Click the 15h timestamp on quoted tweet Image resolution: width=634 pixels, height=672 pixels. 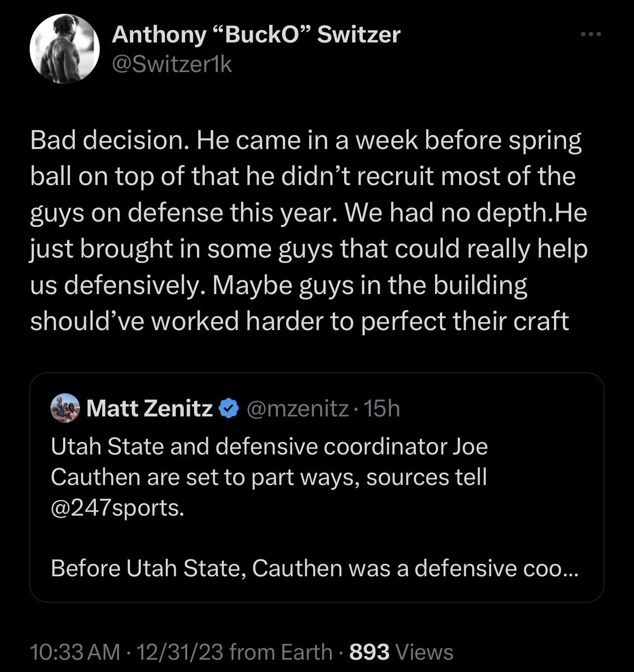coord(382,409)
